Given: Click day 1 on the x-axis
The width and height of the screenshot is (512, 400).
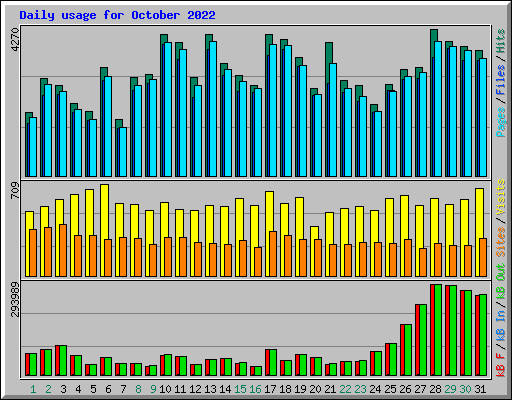Looking at the screenshot, I should [x=33, y=389].
